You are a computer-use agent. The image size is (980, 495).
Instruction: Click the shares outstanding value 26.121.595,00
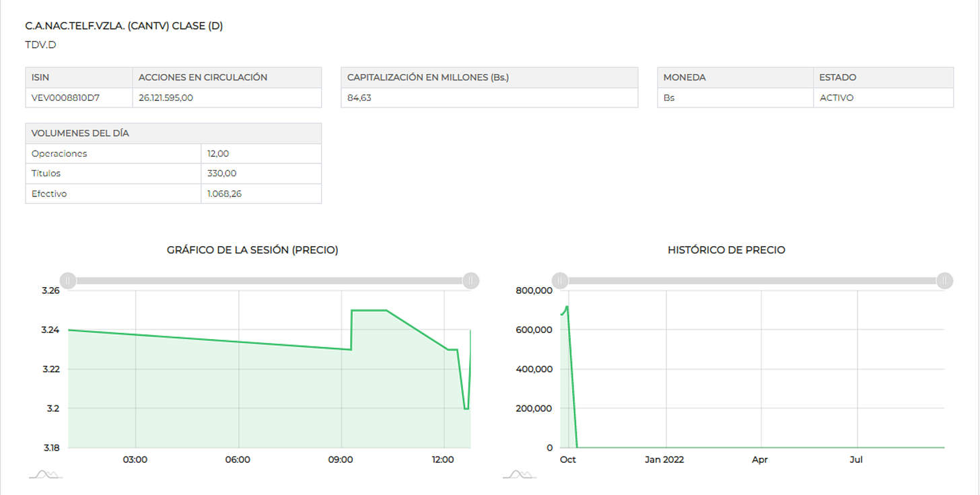point(166,98)
